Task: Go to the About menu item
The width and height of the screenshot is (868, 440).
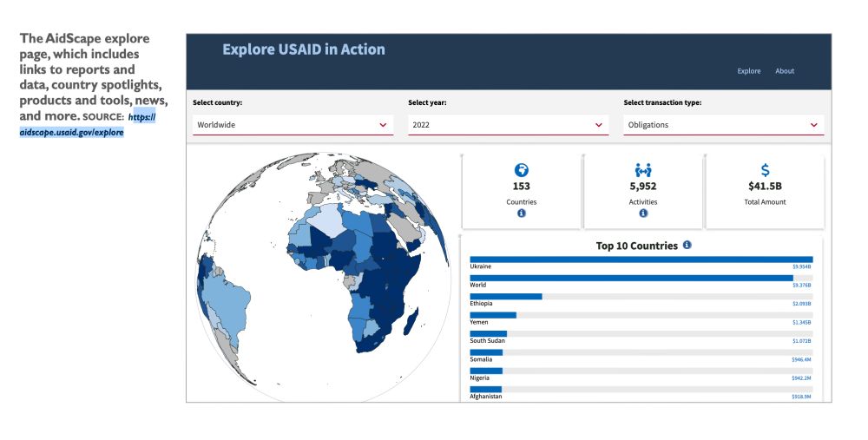Action: [x=785, y=71]
